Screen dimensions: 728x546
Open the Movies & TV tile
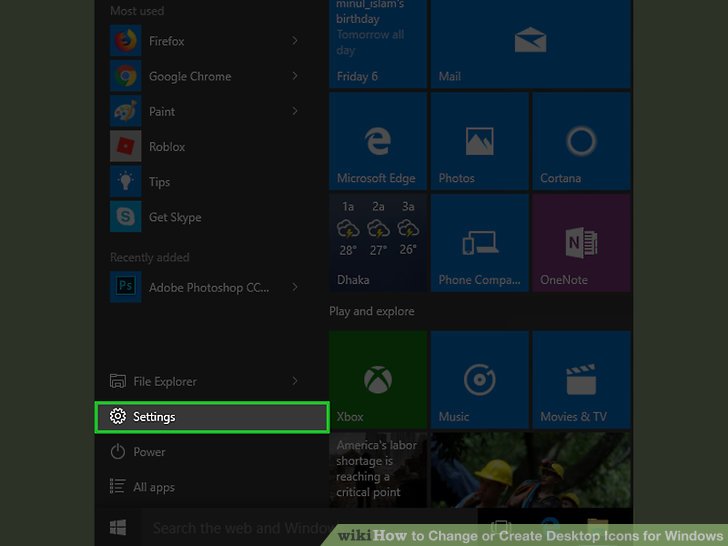coord(581,380)
